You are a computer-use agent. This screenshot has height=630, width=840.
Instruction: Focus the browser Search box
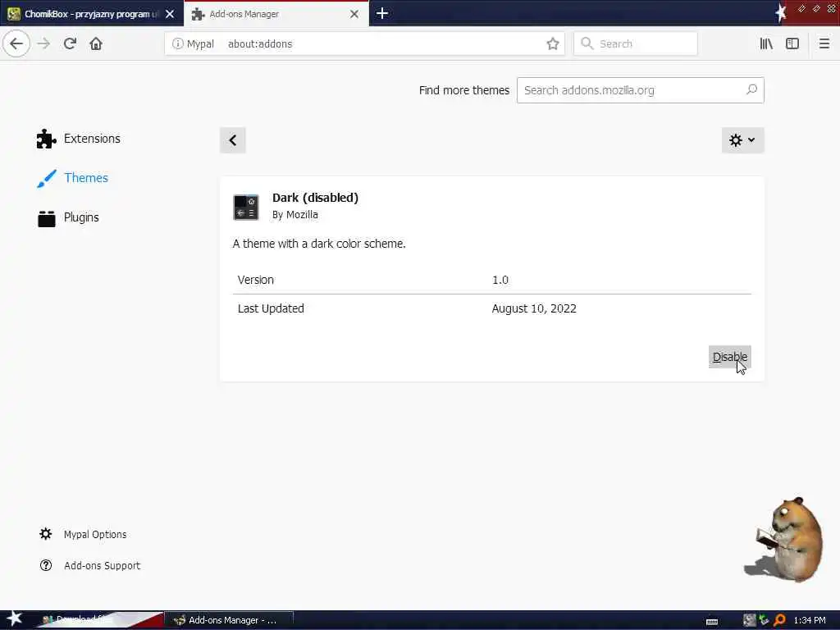(636, 44)
